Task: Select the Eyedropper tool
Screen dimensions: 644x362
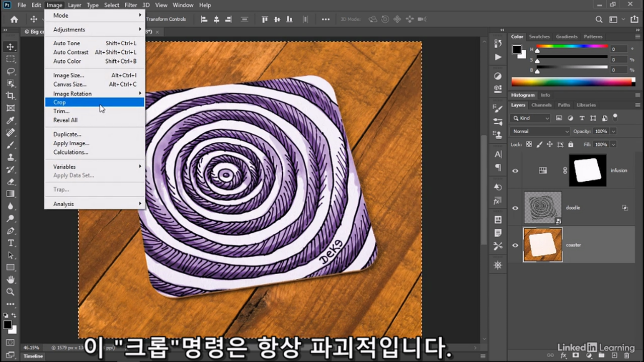Action: (11, 120)
